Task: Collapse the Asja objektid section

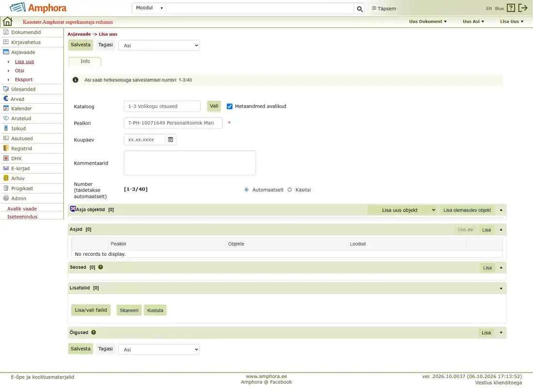Action: (x=501, y=210)
